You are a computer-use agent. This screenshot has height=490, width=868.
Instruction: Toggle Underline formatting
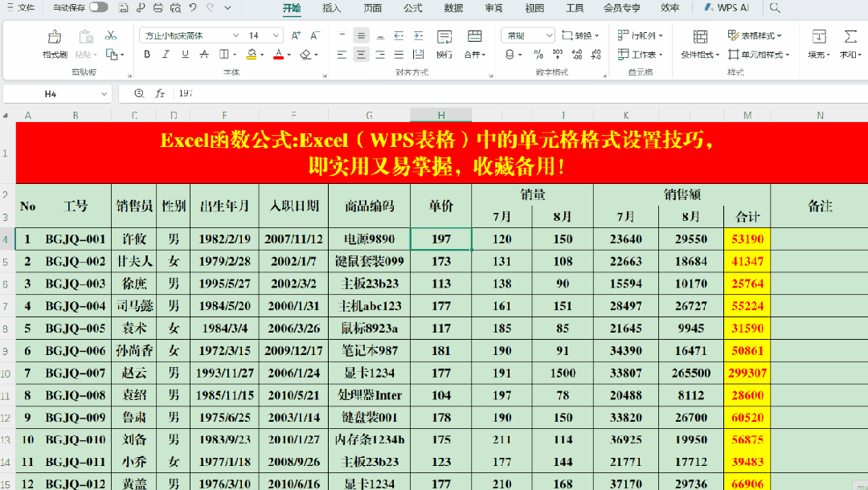click(x=185, y=54)
